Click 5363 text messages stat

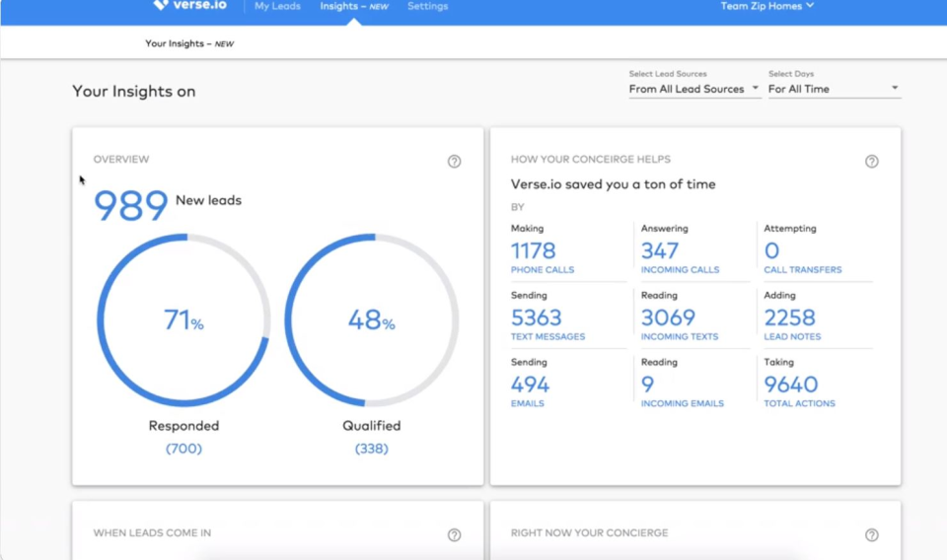(536, 317)
